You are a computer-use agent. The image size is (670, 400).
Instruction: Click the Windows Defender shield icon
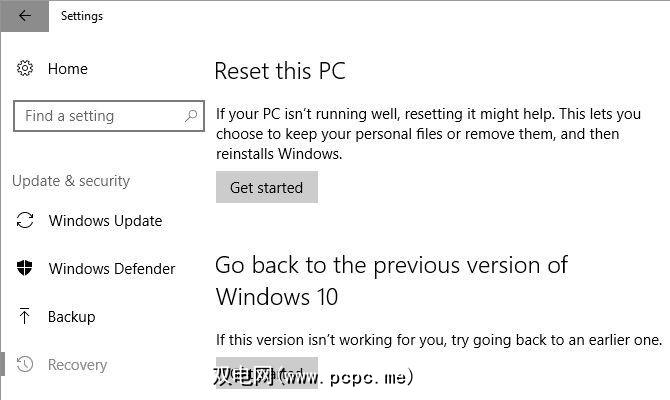coord(26,269)
